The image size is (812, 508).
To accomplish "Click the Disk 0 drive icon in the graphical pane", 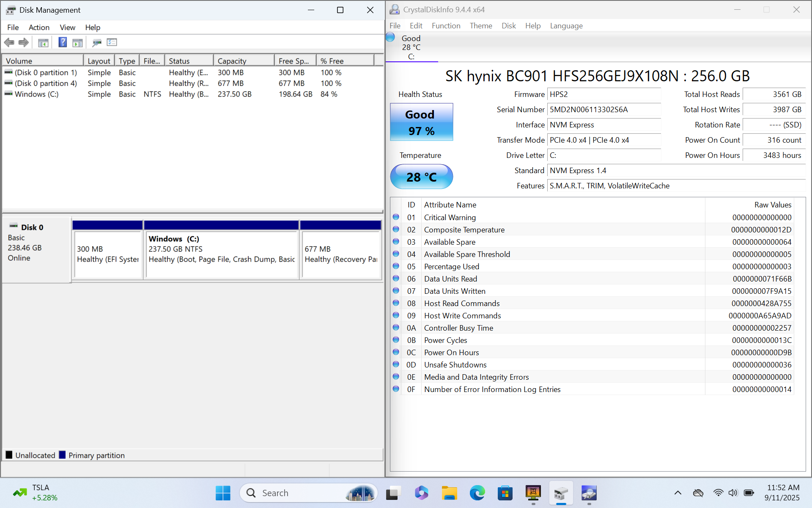I will pos(14,226).
